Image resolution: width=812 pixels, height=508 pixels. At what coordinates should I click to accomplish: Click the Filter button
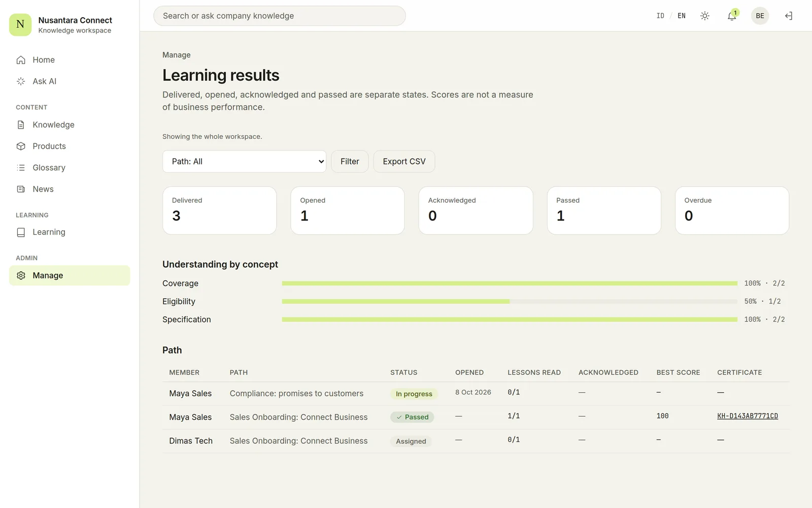pos(350,162)
